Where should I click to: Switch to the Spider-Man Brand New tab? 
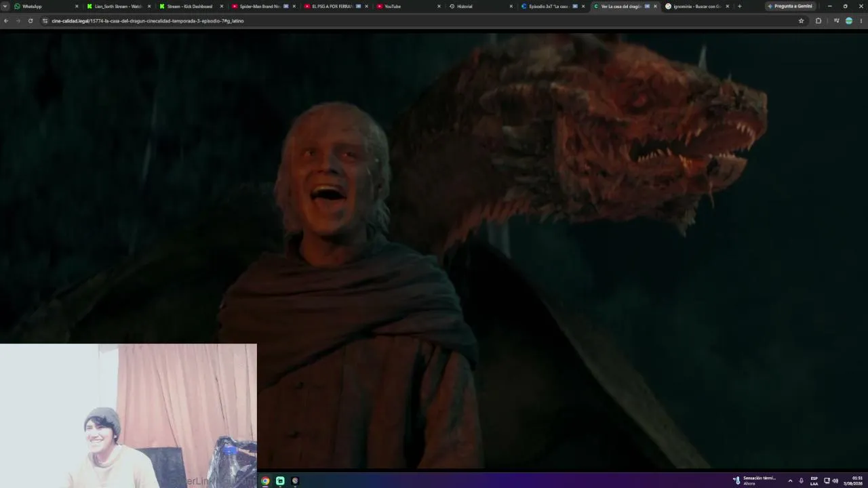[264, 6]
